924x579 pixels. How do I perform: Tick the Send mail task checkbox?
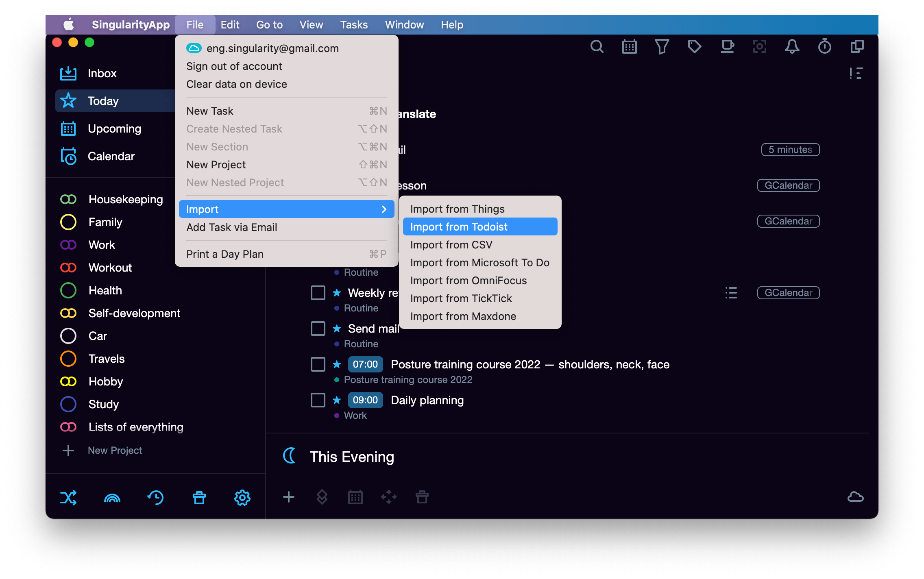pos(318,329)
